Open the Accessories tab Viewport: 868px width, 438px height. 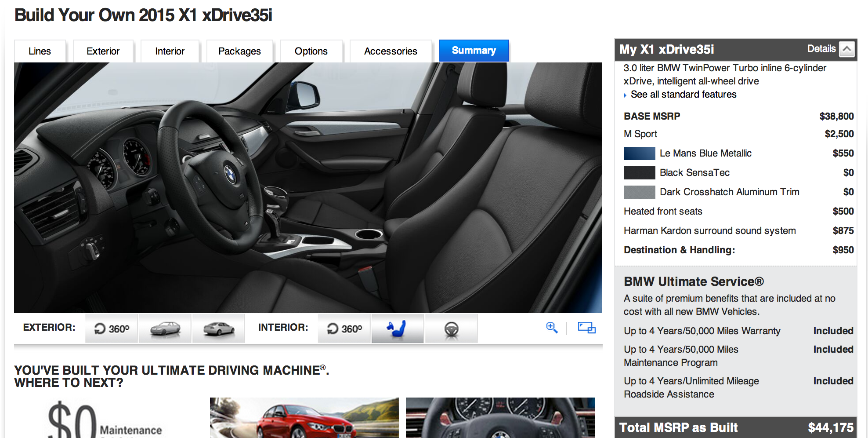[x=391, y=51]
